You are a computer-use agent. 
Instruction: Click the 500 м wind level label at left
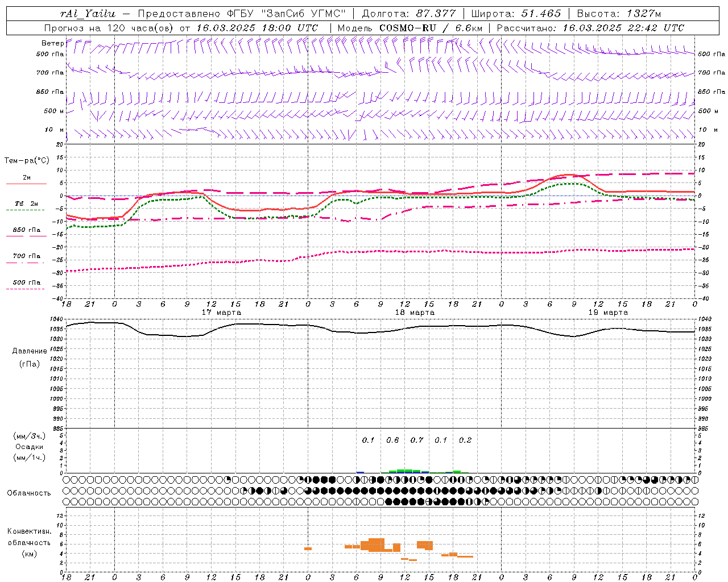coord(54,111)
